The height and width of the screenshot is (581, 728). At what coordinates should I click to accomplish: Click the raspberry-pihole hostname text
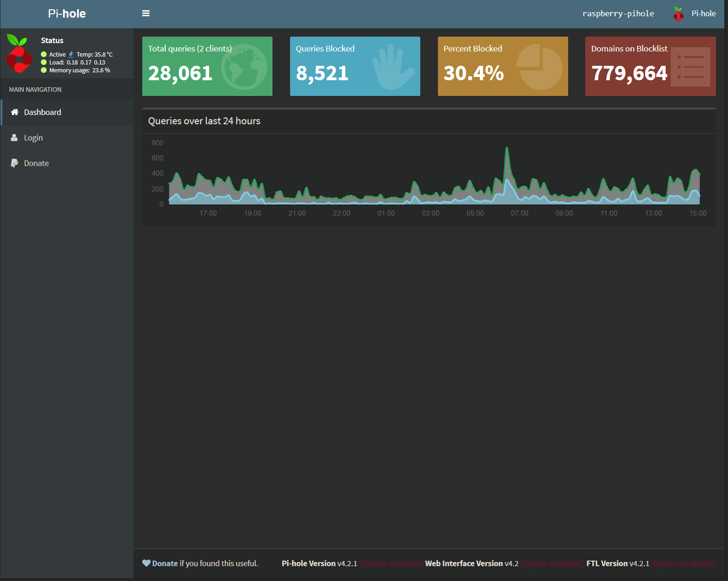(x=618, y=14)
